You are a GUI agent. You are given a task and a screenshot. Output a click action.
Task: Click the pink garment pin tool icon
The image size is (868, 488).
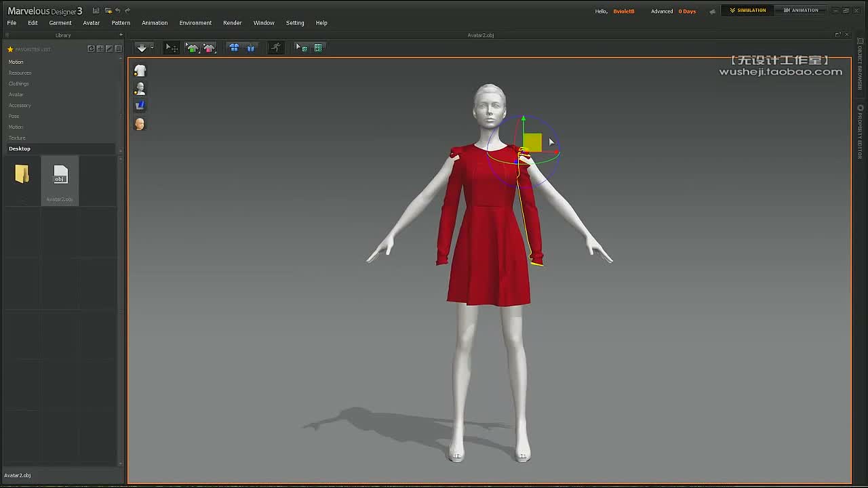tap(209, 47)
